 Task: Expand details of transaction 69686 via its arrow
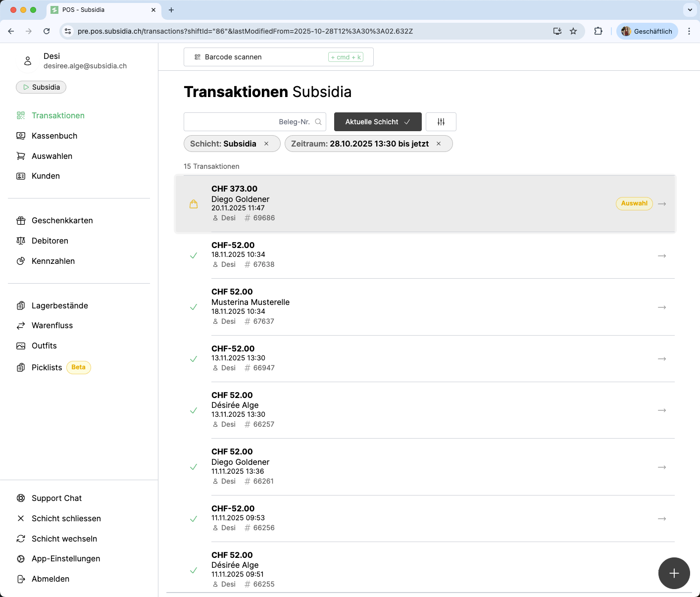[x=662, y=203]
